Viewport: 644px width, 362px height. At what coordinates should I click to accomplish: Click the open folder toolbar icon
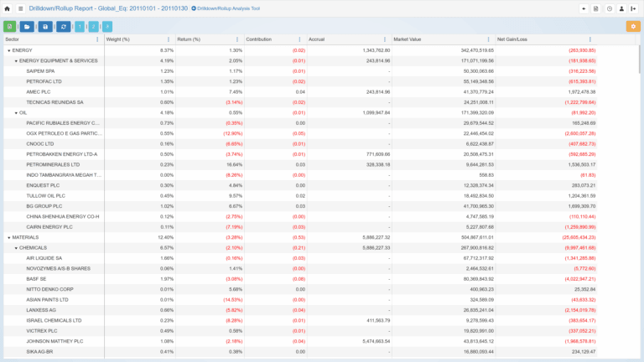[28, 27]
